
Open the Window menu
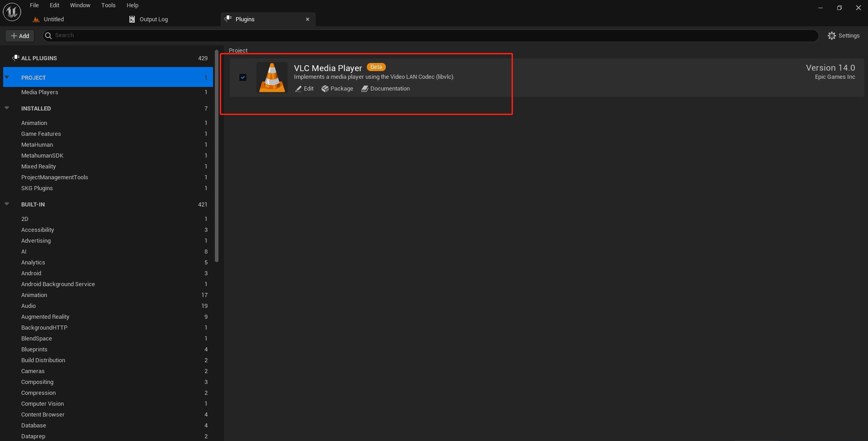[x=80, y=5]
